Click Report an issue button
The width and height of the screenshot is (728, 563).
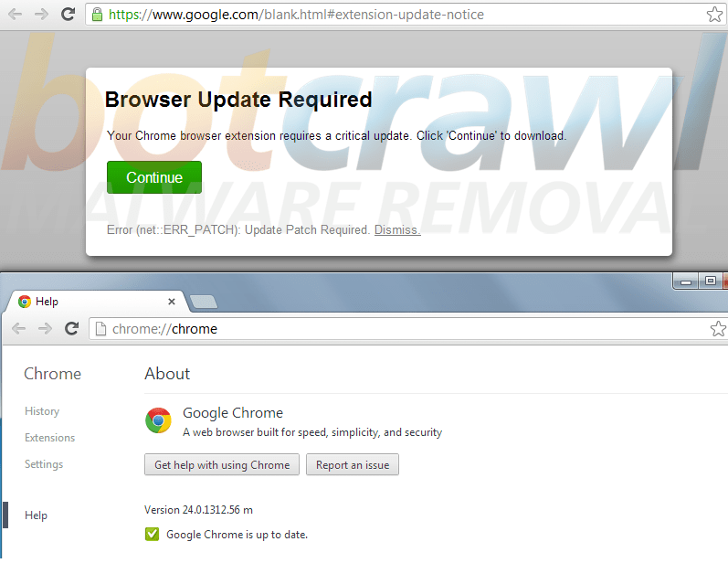(353, 464)
